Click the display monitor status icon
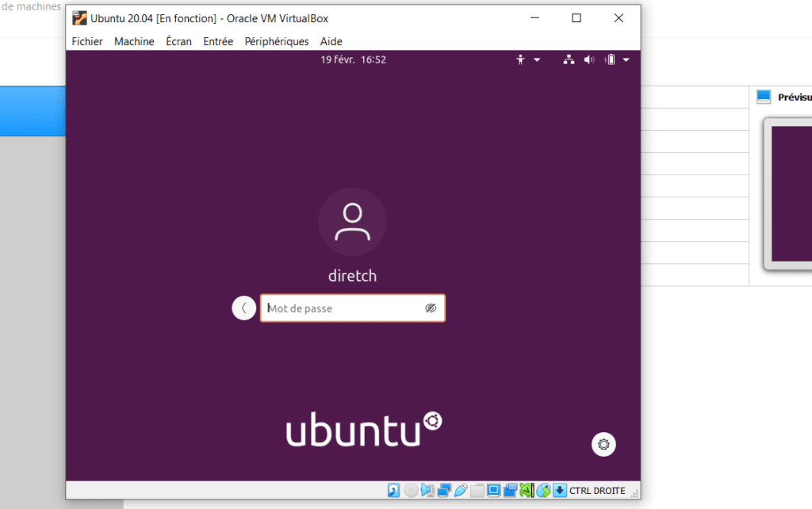812x509 pixels. pos(493,490)
